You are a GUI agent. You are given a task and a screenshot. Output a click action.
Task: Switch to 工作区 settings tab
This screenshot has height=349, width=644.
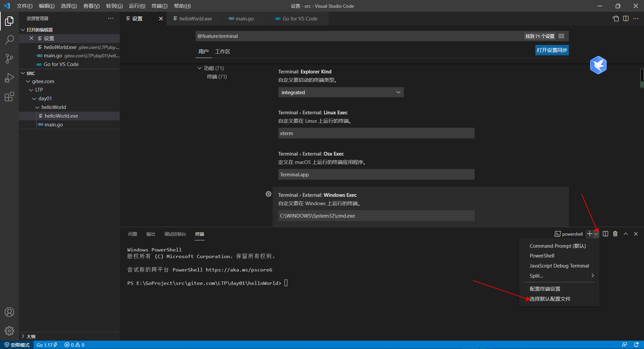222,51
